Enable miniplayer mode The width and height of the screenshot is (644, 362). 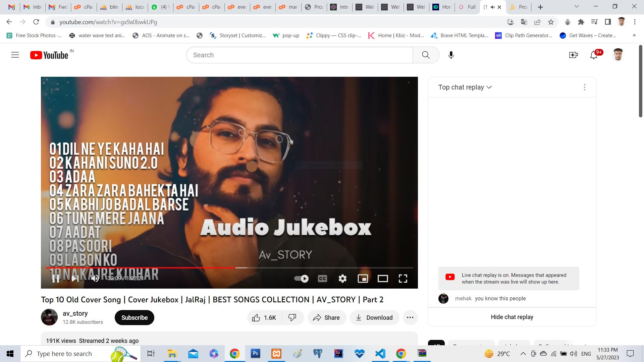pyautogui.click(x=363, y=279)
